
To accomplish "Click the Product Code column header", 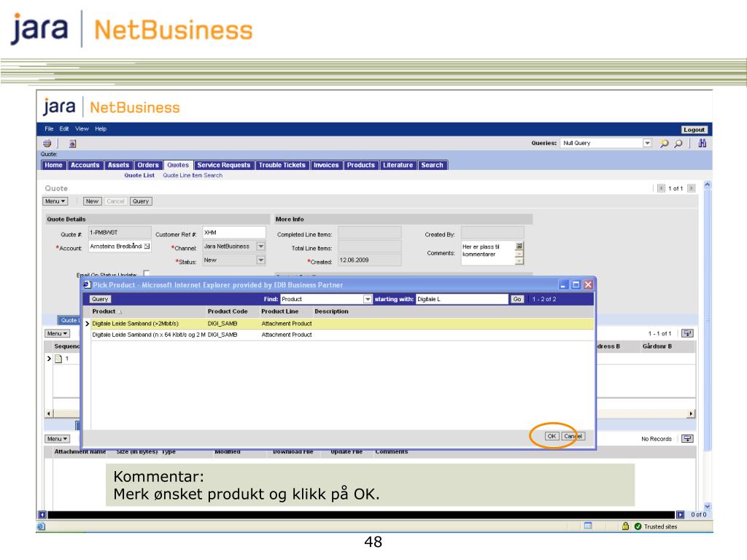I will (228, 311).
